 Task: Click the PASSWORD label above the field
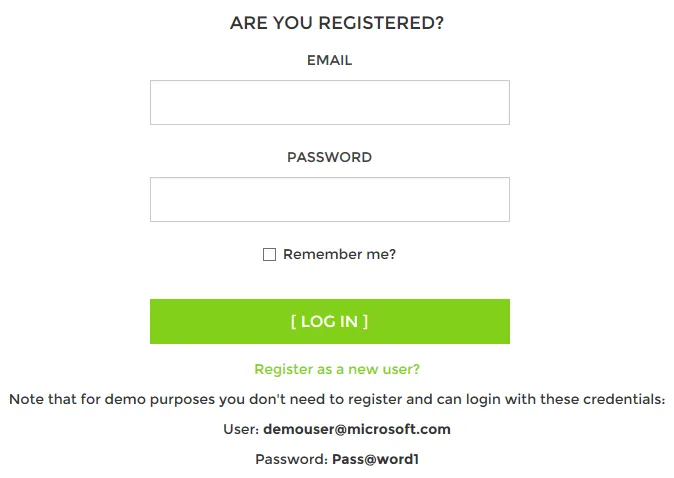coord(329,157)
